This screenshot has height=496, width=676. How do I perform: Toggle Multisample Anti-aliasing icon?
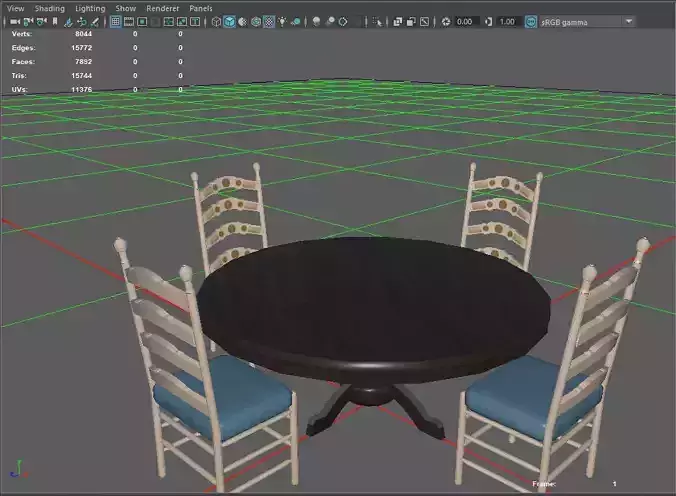click(x=343, y=22)
